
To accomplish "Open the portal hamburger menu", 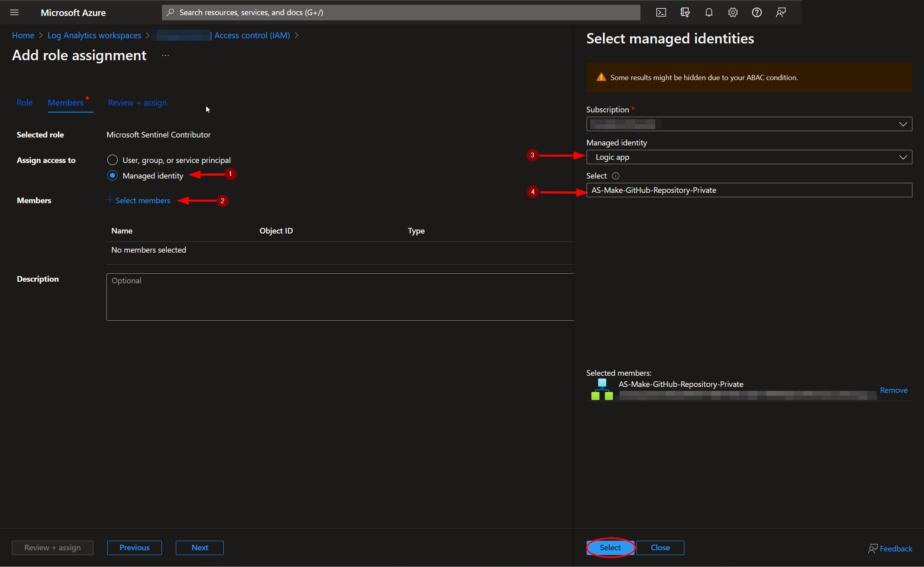I will pos(14,12).
